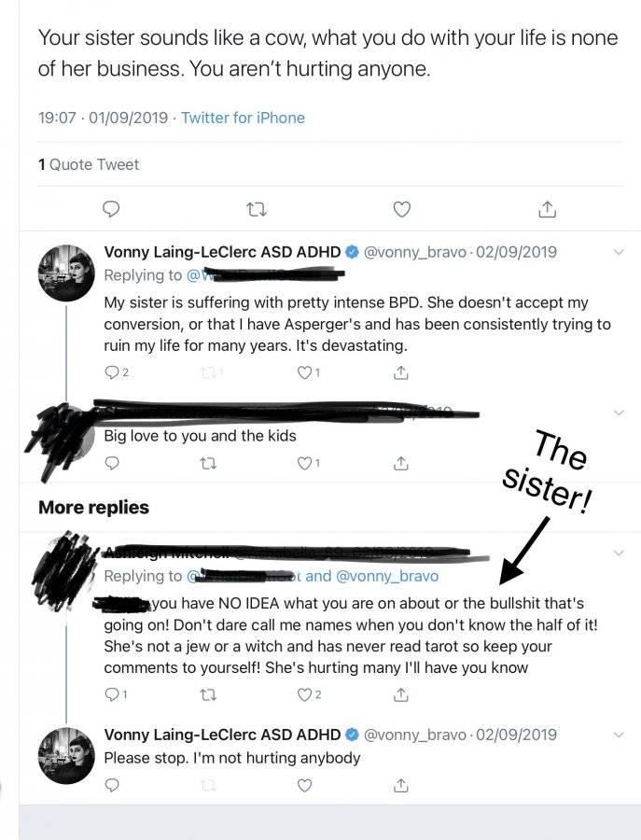641x840 pixels.
Task: View the 1 Quote Tweet
Action: click(89, 164)
